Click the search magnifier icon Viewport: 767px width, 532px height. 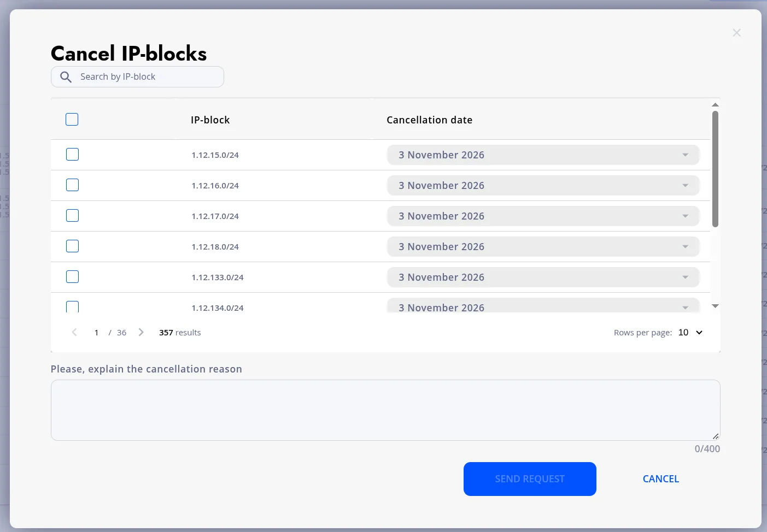(66, 77)
